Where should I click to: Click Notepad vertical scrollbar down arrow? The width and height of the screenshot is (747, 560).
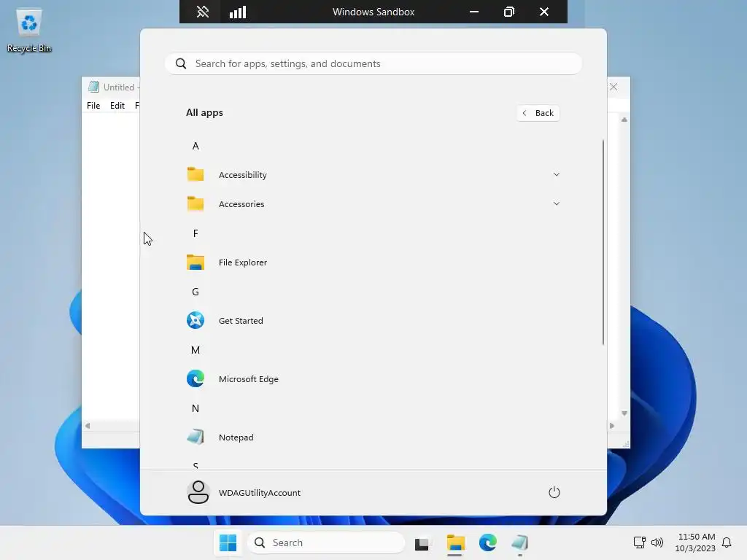[624, 413]
